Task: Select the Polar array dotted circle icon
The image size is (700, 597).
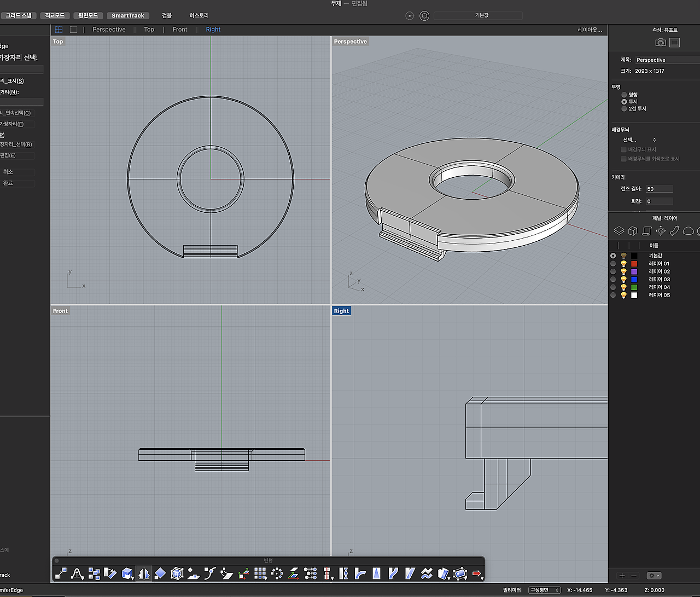Action: pyautogui.click(x=277, y=573)
